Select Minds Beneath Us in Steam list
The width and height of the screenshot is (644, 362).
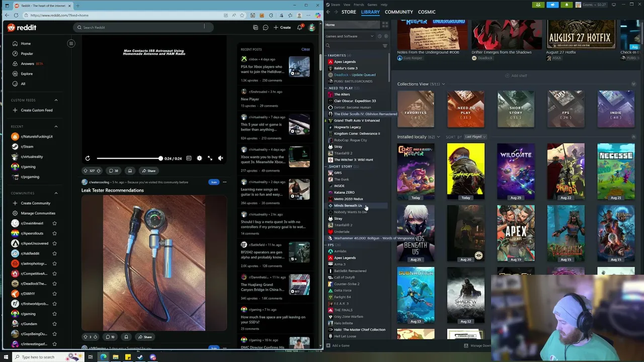[x=348, y=206]
